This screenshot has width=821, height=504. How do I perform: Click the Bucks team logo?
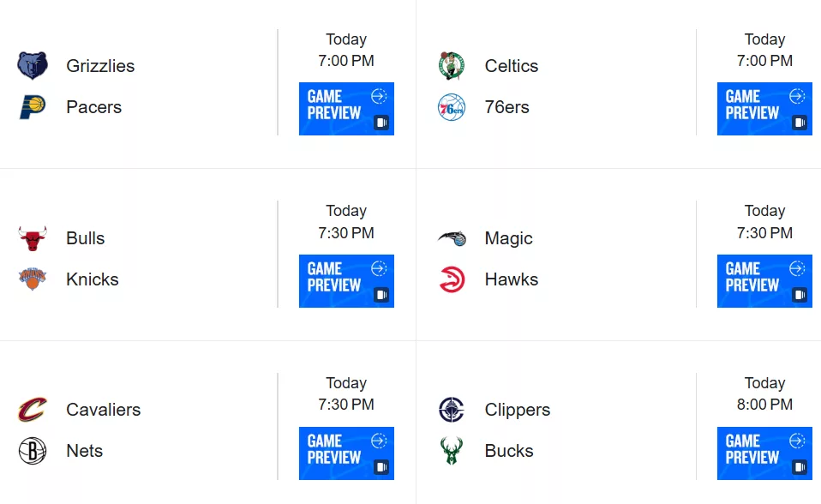[x=452, y=451]
